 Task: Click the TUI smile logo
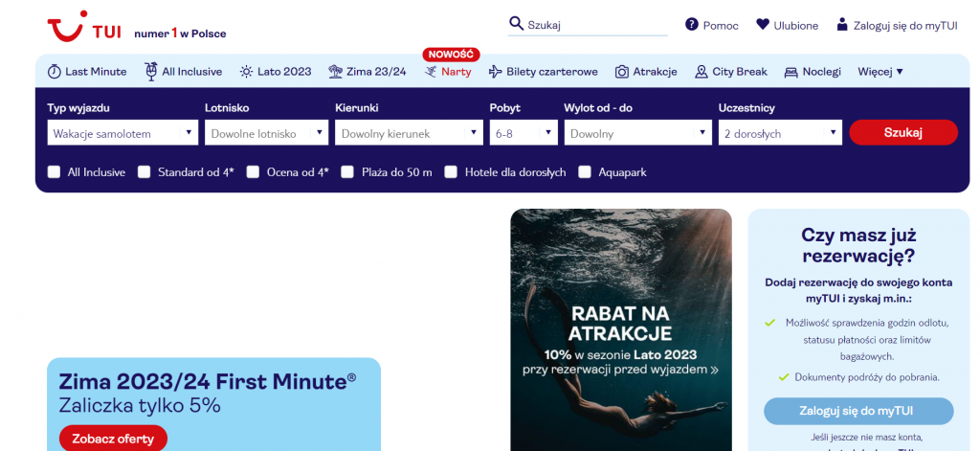66,26
